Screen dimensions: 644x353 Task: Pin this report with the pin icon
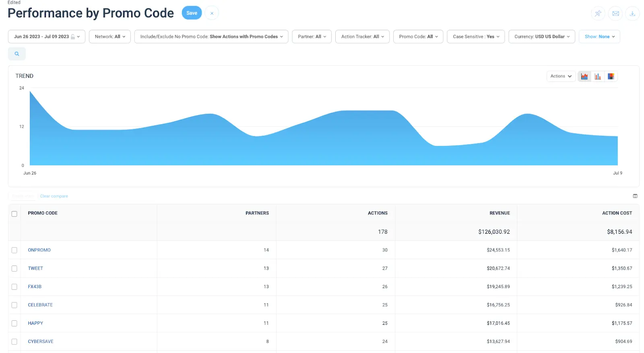coord(598,13)
